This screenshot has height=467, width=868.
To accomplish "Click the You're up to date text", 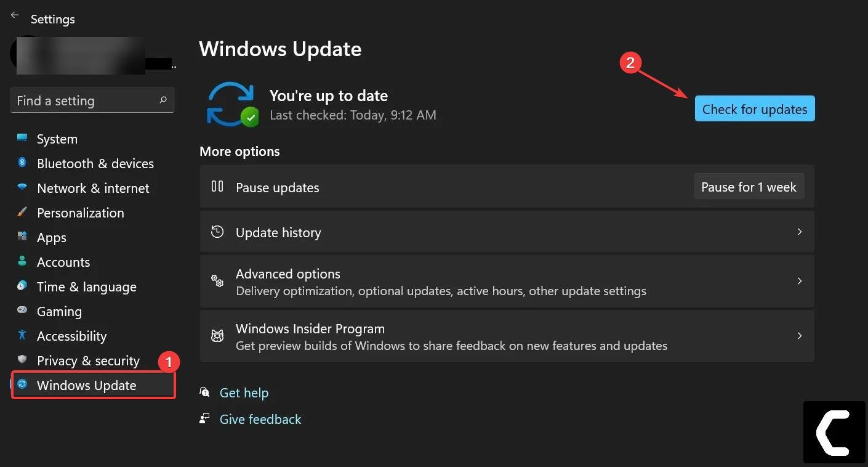I will 329,95.
